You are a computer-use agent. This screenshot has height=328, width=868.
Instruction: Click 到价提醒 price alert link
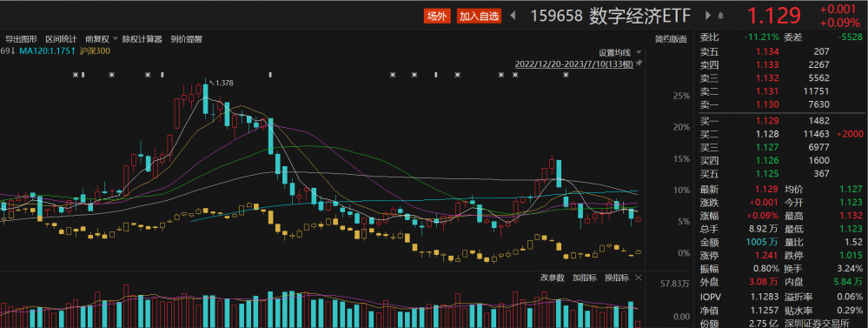pos(187,39)
